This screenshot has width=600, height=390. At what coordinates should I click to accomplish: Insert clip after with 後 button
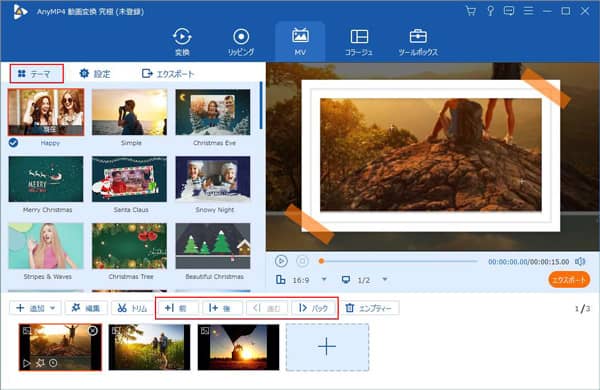223,308
